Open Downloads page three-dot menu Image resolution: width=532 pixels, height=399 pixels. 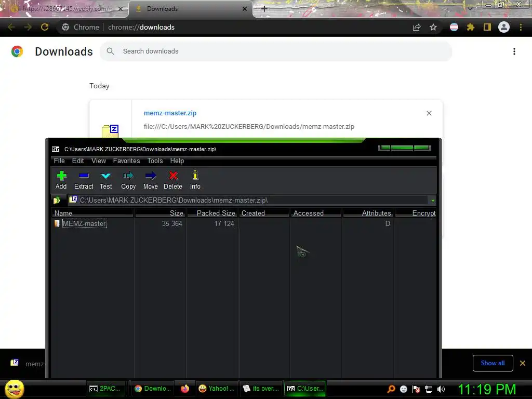(x=514, y=51)
